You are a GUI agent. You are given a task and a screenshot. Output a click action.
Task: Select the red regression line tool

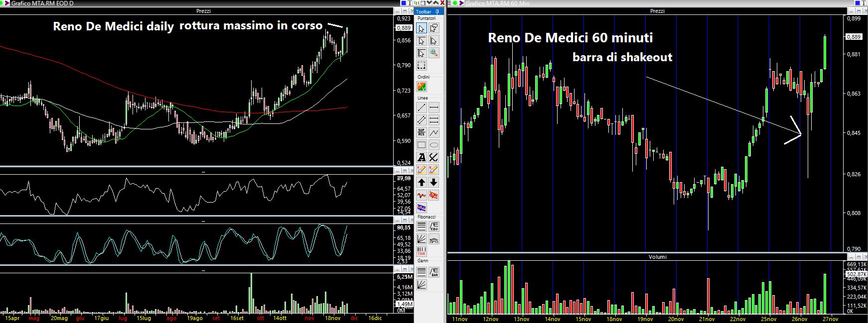[x=422, y=195]
